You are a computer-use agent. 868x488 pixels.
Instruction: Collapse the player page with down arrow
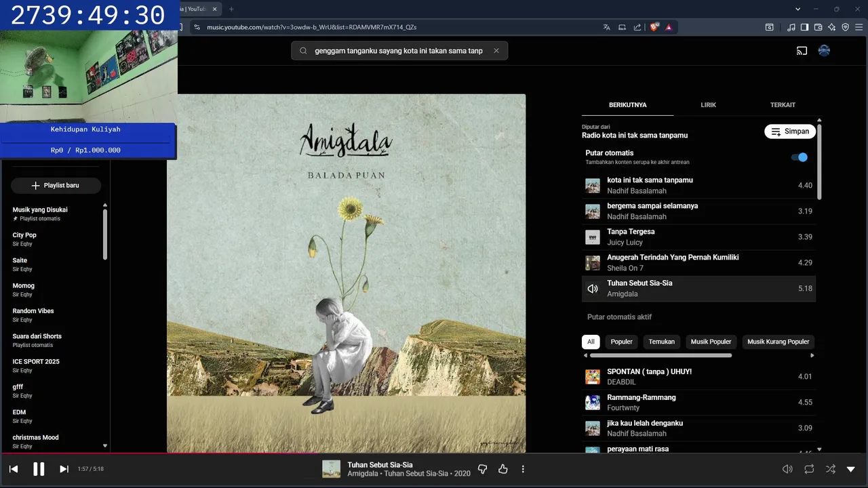[851, 469]
